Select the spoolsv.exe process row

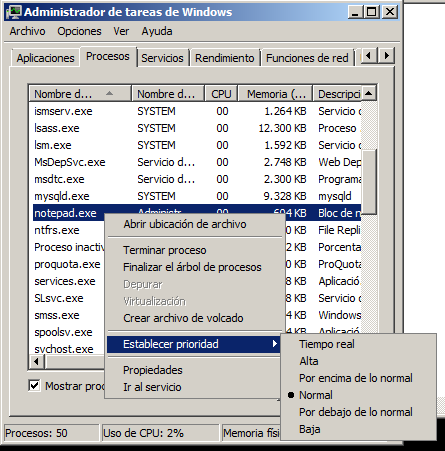coord(68,332)
